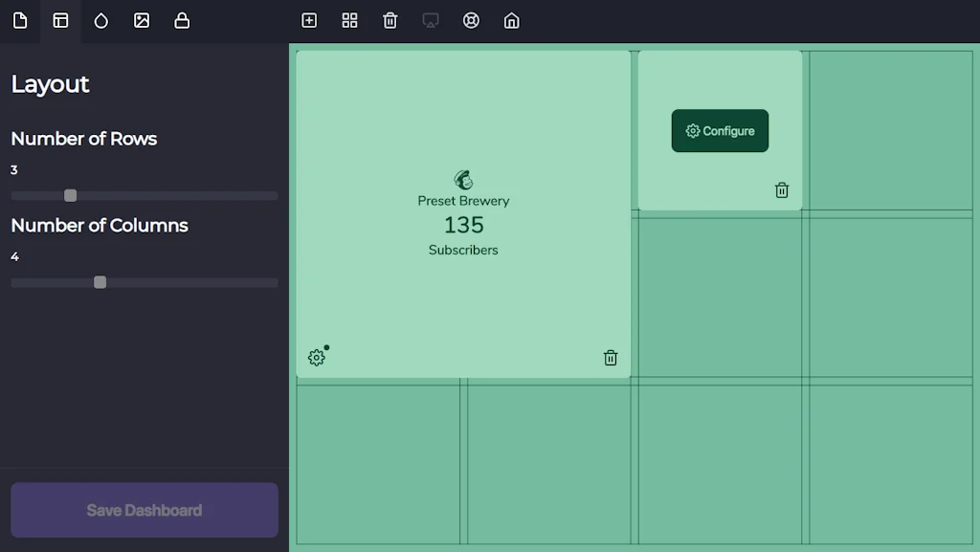
Task: Navigate home using the home icon
Action: click(x=511, y=19)
